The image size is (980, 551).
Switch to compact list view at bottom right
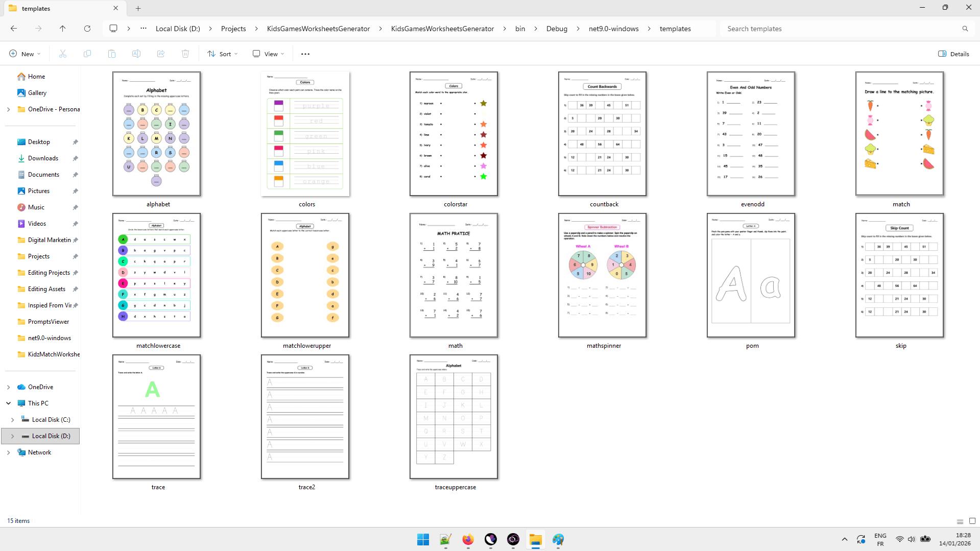click(x=960, y=521)
